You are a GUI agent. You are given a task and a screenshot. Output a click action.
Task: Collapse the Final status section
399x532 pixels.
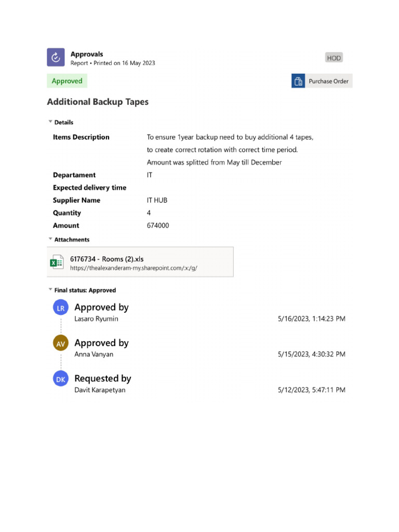(50, 290)
